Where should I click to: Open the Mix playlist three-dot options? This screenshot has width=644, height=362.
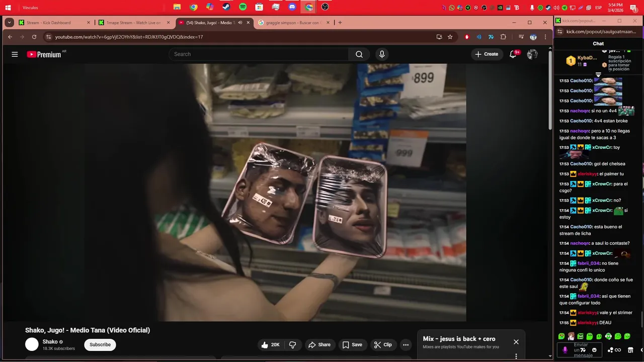click(x=516, y=356)
